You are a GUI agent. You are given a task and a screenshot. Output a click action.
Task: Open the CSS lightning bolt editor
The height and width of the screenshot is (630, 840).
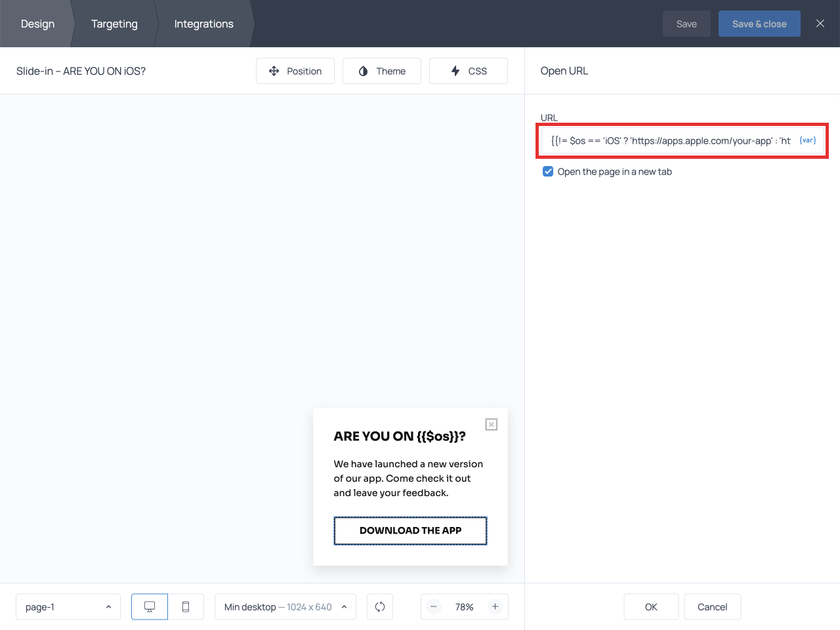[468, 71]
